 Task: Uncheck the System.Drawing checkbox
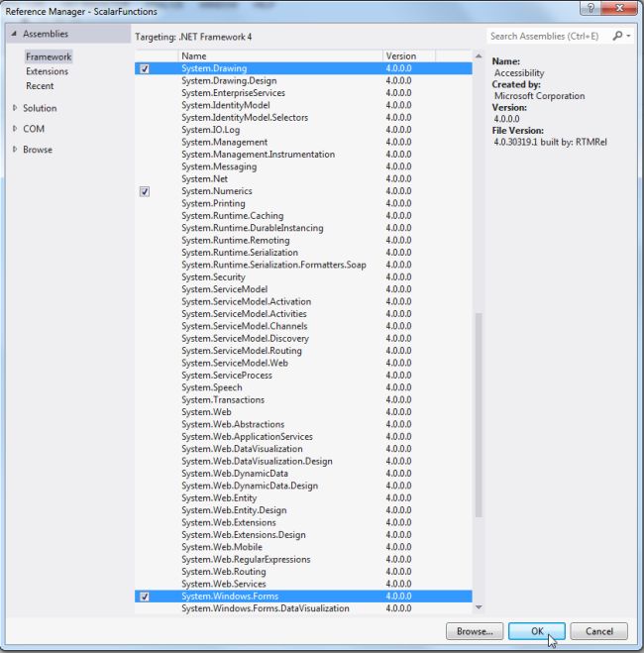pos(145,68)
